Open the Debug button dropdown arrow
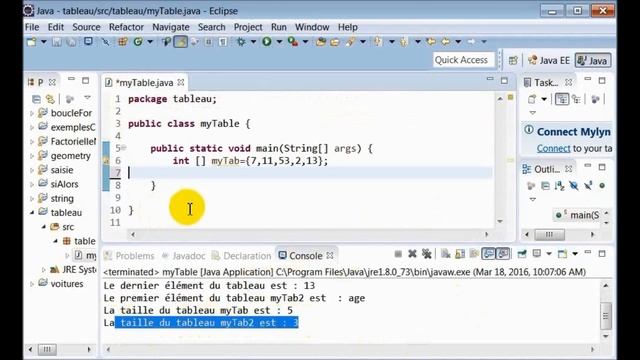The height and width of the screenshot is (360, 640). (253, 42)
